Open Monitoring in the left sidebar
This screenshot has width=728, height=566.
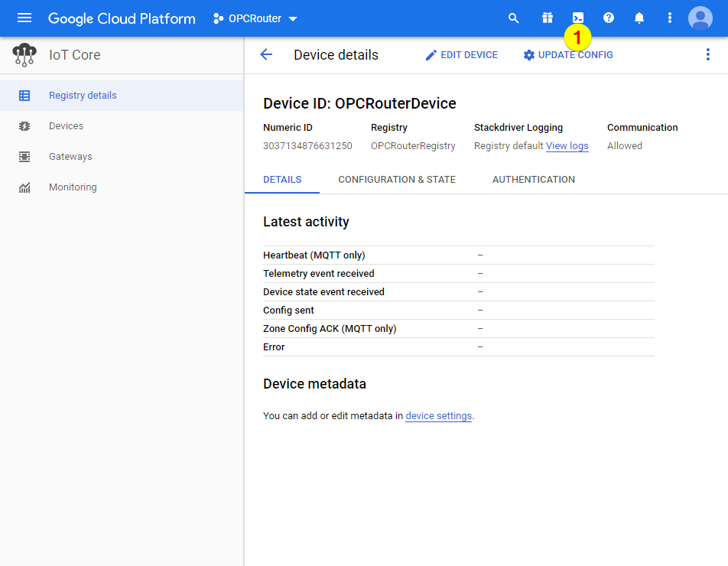73,187
